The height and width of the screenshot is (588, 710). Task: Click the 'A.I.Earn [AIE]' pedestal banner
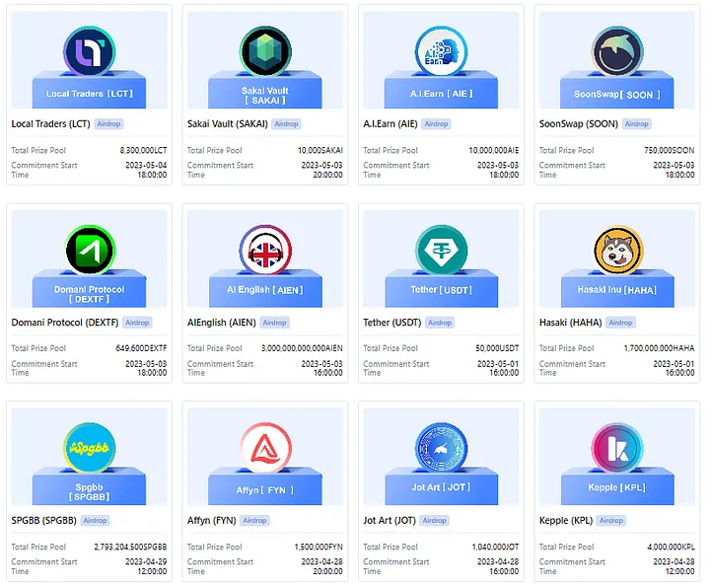(441, 94)
